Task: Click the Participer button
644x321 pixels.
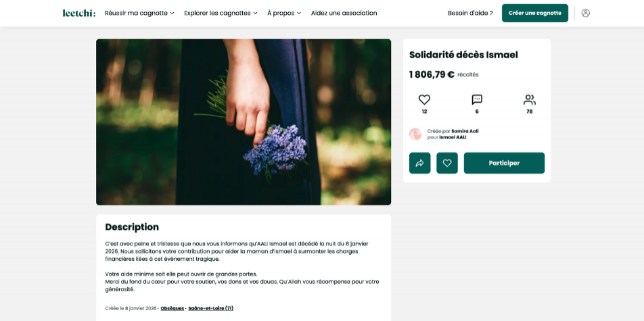Action: click(504, 163)
